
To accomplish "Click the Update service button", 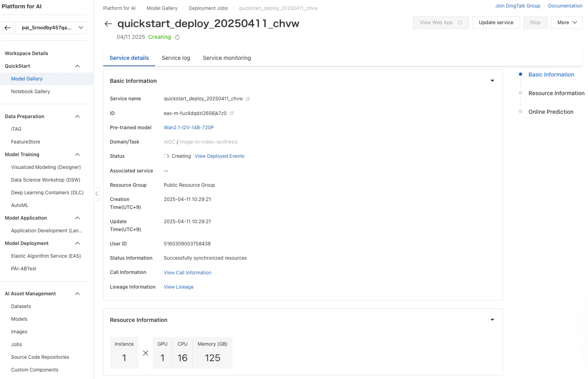I will [496, 23].
